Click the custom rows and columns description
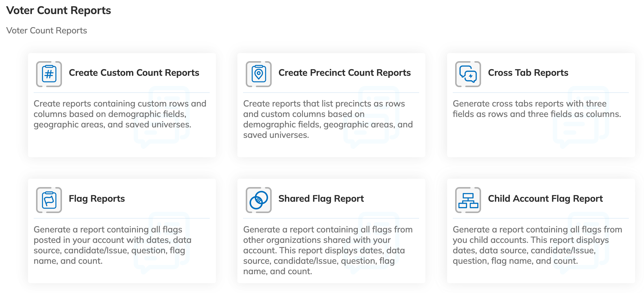 pos(120,114)
